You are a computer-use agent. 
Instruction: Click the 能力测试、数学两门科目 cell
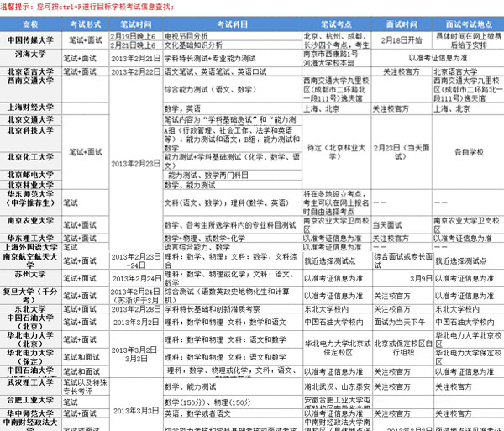pos(233,175)
